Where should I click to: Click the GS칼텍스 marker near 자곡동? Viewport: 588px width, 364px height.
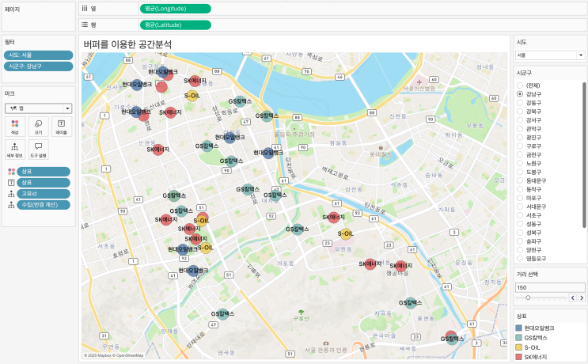coord(411,303)
